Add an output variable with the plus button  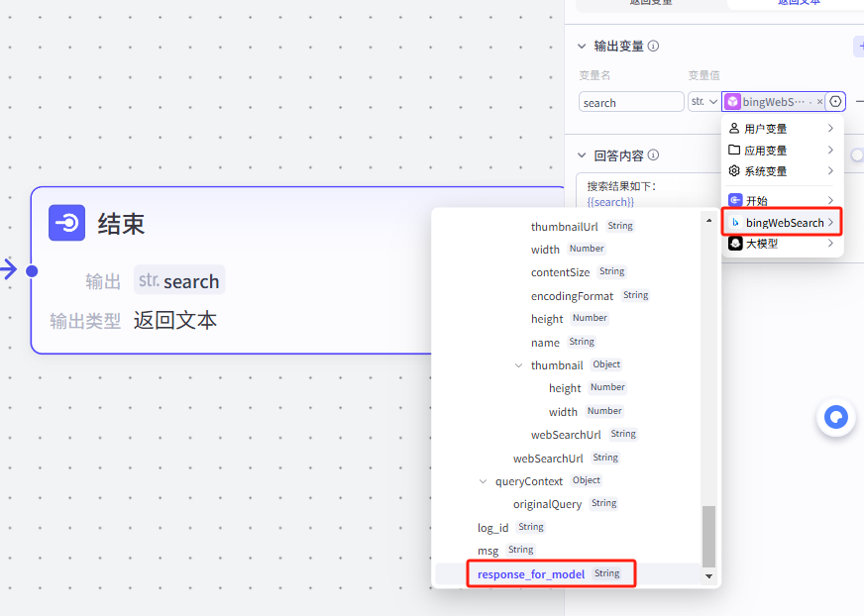(857, 46)
